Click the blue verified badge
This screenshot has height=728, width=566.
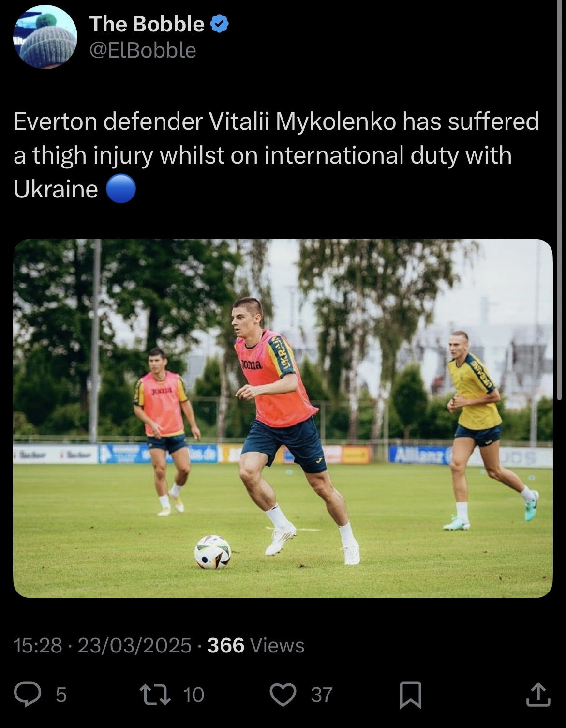(x=219, y=24)
